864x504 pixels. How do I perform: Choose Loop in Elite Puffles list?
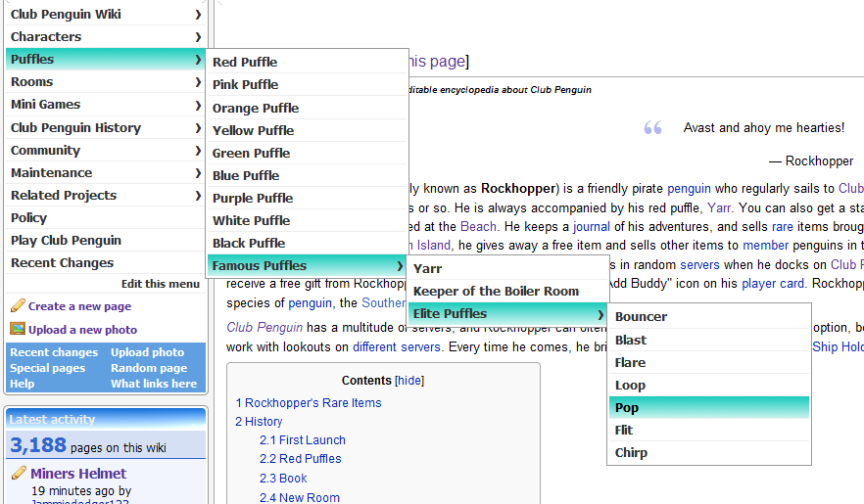709,386
